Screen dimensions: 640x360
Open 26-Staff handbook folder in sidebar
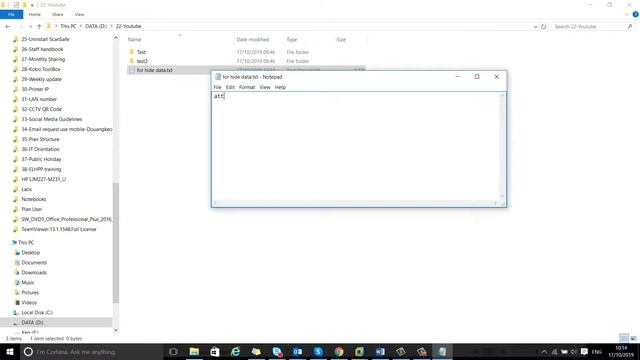tap(42, 49)
